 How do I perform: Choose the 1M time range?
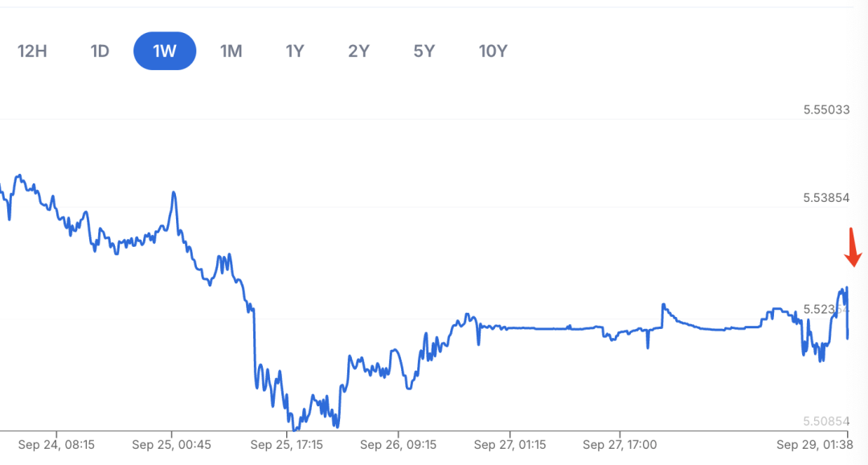[231, 51]
